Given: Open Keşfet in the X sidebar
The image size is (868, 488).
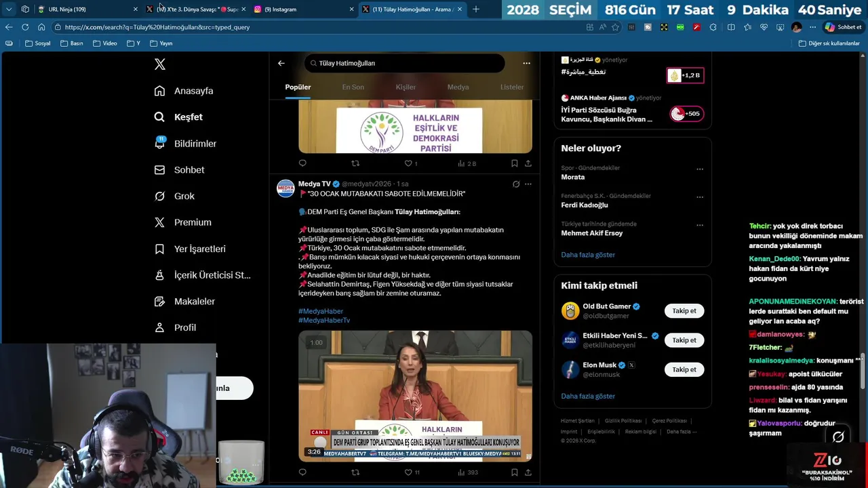Looking at the screenshot, I should coord(178,117).
